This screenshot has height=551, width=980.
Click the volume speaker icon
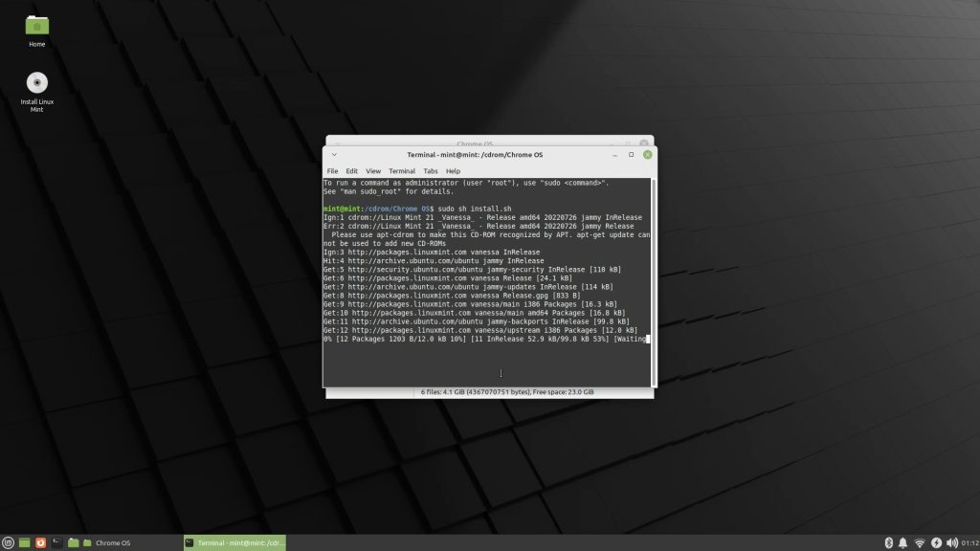(952, 542)
